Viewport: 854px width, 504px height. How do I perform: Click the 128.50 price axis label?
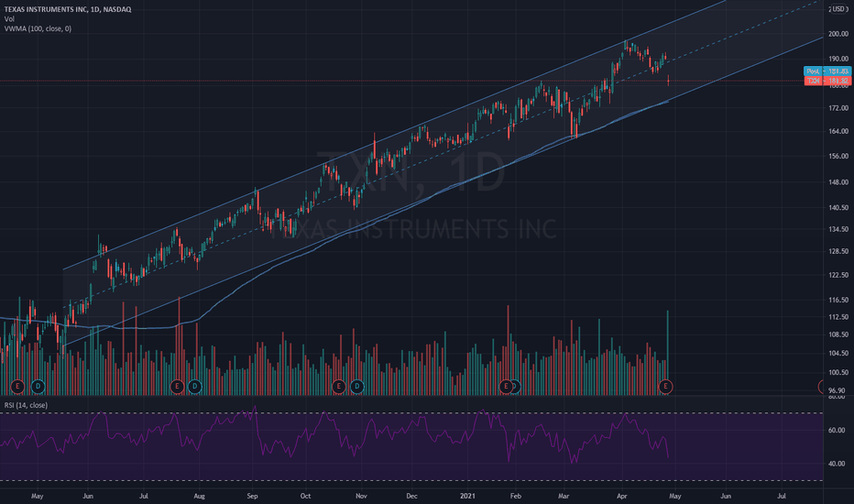click(x=838, y=252)
